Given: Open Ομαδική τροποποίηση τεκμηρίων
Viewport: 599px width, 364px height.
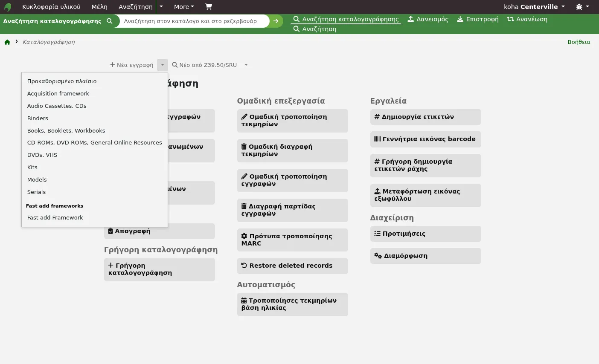Looking at the screenshot, I should pos(292,121).
